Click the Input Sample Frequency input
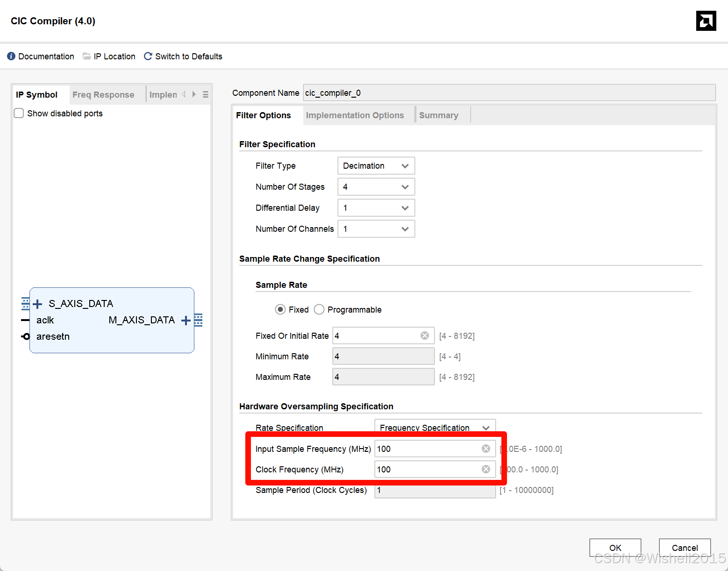The image size is (728, 571). pos(435,449)
